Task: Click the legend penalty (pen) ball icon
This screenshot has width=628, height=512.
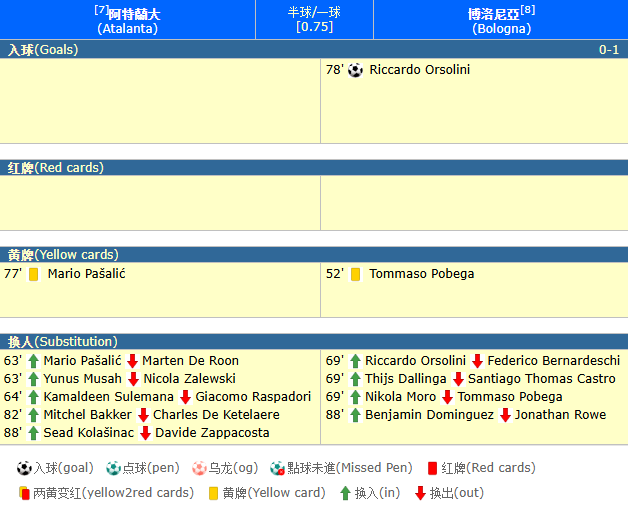Action: pyautogui.click(x=113, y=468)
